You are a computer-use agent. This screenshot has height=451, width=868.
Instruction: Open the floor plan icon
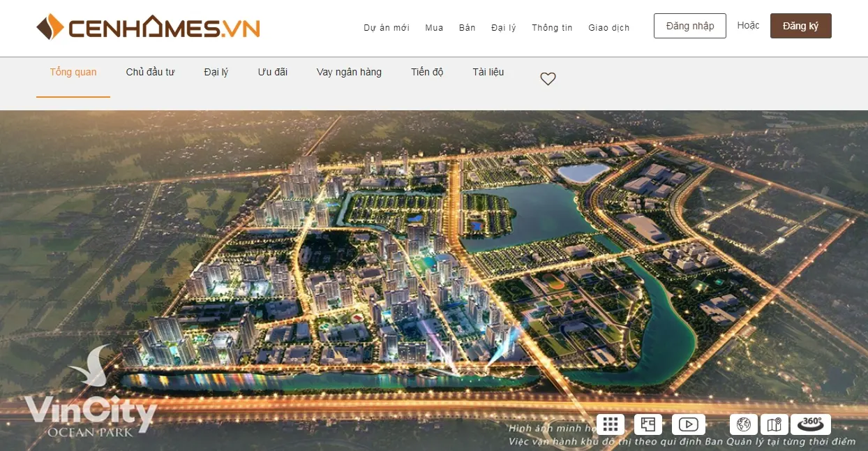(x=648, y=424)
